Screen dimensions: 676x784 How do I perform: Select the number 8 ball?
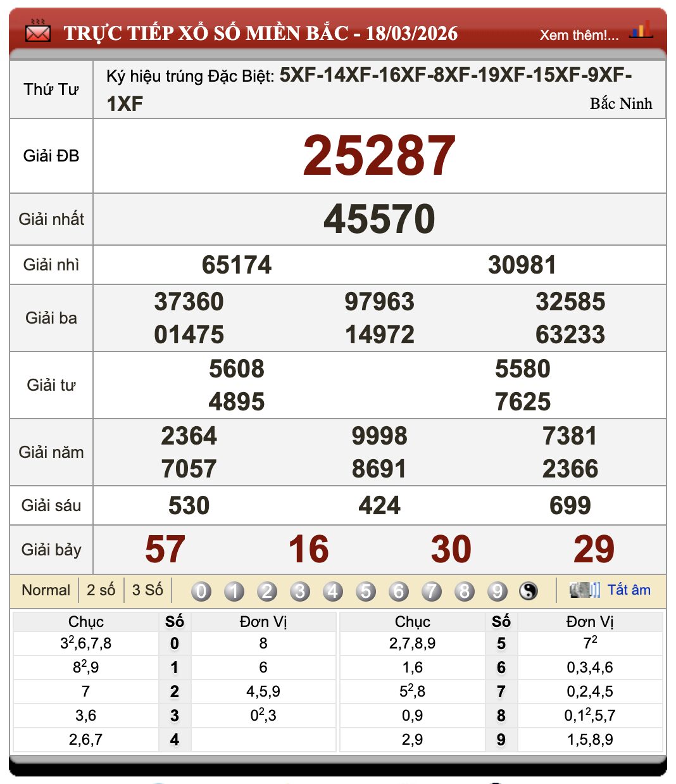pyautogui.click(x=465, y=590)
